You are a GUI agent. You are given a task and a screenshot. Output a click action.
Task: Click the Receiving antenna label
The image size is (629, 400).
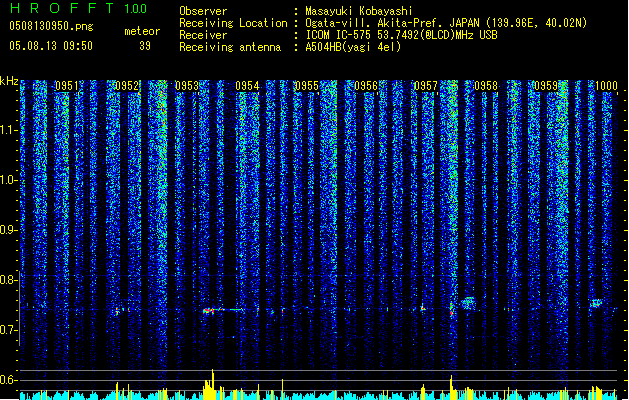click(230, 47)
